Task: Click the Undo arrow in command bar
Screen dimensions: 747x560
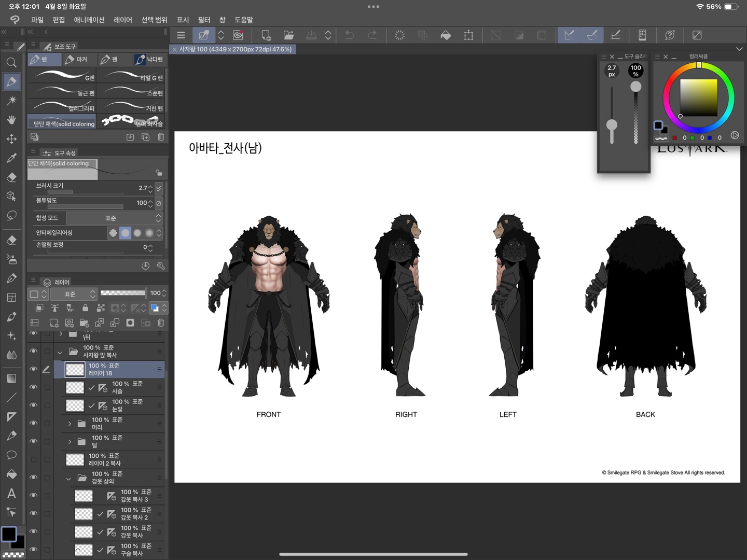Action: coord(350,35)
